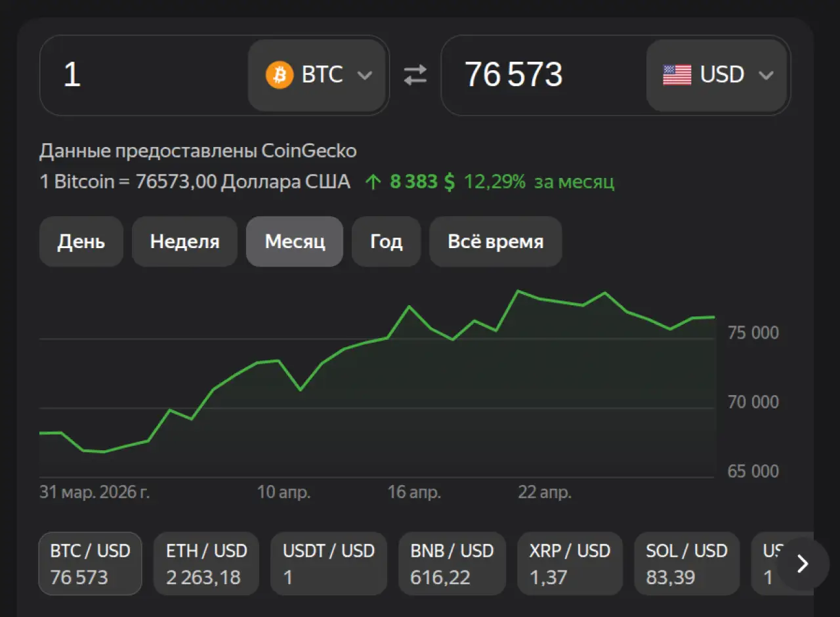840x617 pixels.
Task: Select the ETH / USD pair card
Action: 206,563
